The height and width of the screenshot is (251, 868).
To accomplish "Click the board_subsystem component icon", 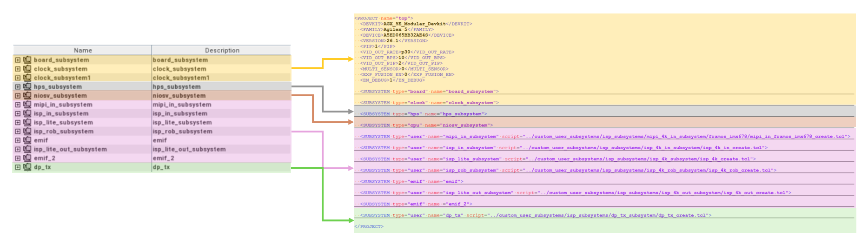I will coord(27,60).
